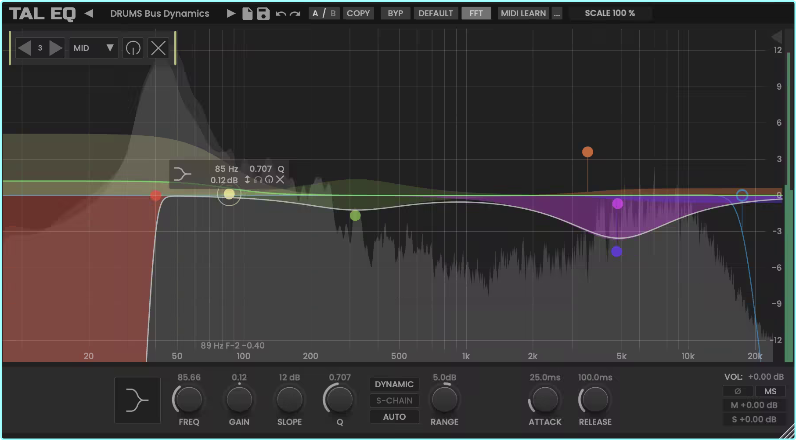Click the 12 dB slope value
The image size is (796, 440).
289,377
